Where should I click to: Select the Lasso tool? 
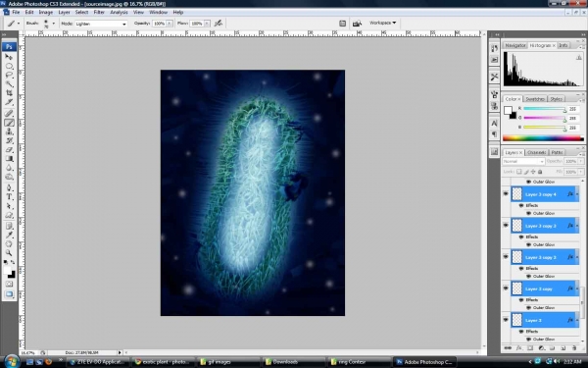point(9,76)
